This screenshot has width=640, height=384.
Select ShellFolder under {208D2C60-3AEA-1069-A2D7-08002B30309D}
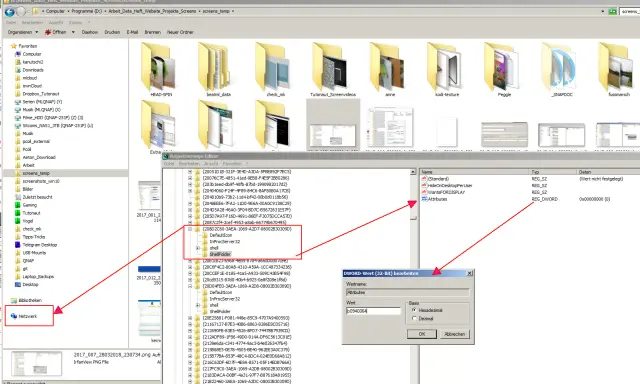coord(220,254)
